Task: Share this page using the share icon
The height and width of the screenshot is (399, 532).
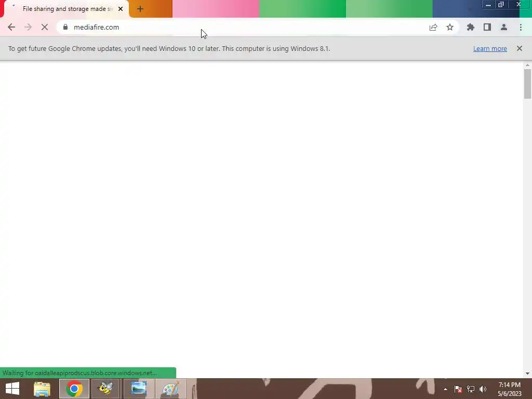Action: (x=433, y=27)
